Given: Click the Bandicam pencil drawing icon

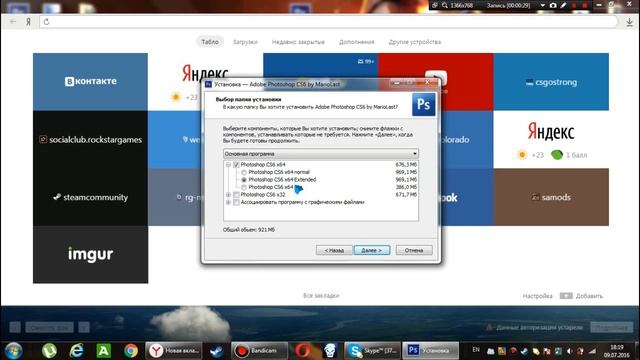Looking at the screenshot, I should tap(564, 5).
